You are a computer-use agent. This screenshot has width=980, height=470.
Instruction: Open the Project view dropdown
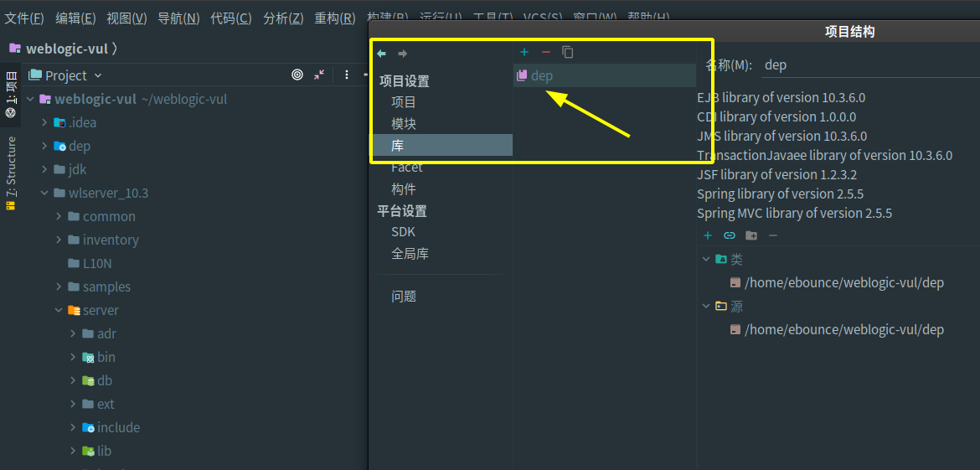click(65, 75)
